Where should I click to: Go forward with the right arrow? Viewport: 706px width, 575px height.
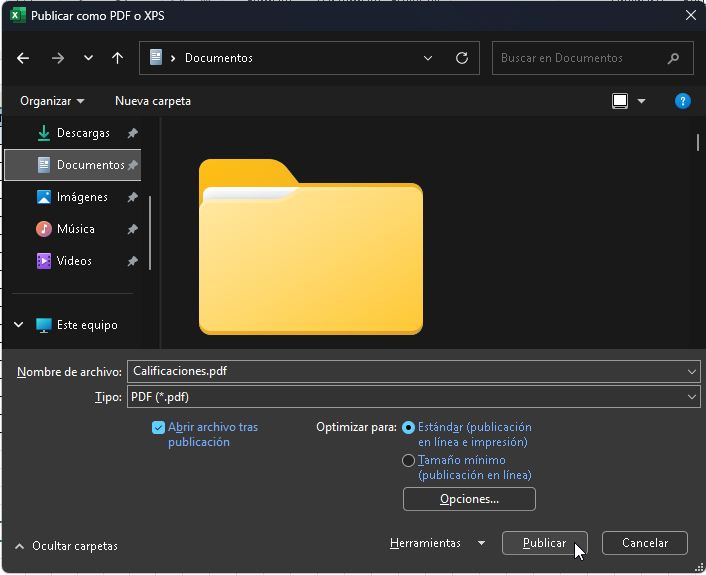tap(58, 58)
